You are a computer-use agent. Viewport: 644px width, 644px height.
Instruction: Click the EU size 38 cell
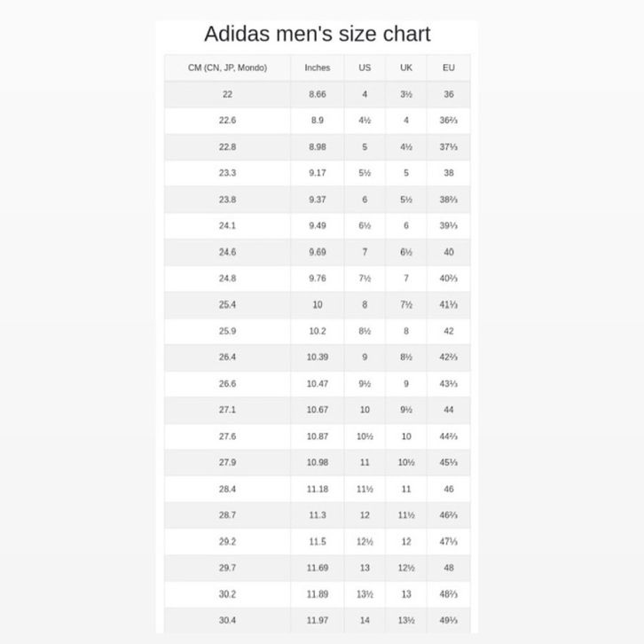pyautogui.click(x=448, y=173)
